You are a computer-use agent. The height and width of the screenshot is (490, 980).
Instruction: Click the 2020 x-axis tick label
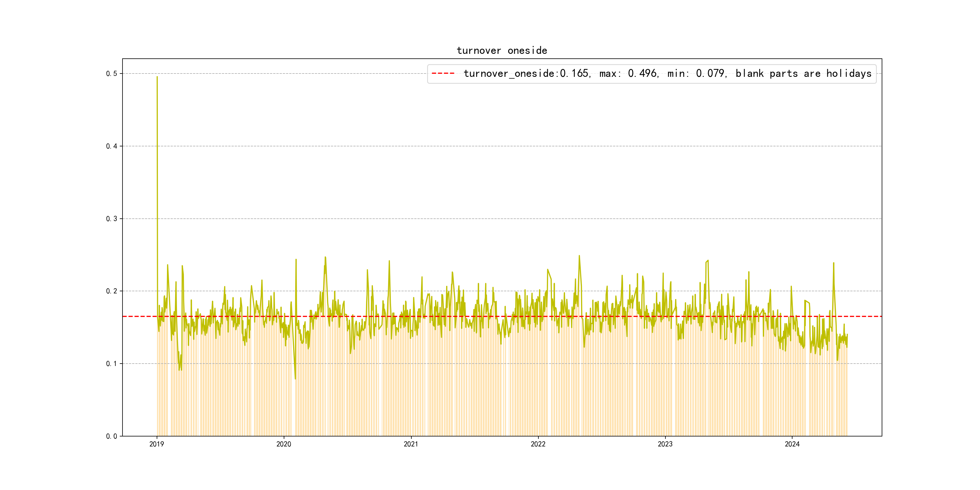pos(284,444)
